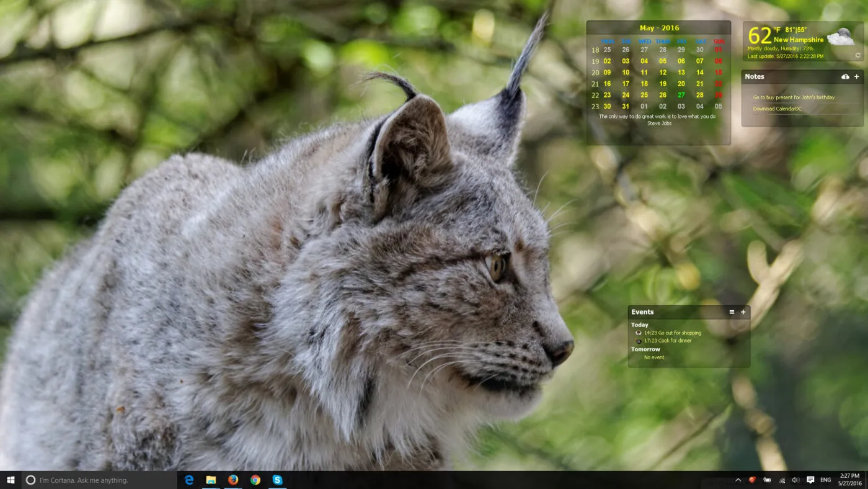Select May 27 on the calendar
The height and width of the screenshot is (489, 868).
point(681,95)
